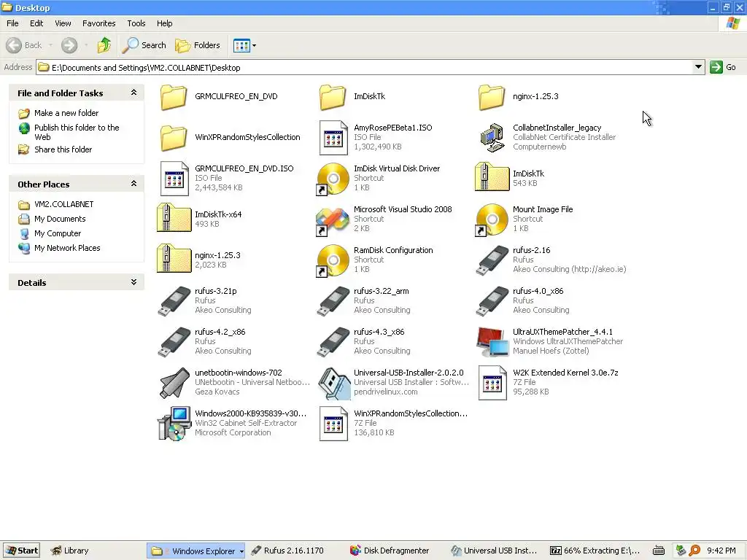Open the Edit menu
Viewport: 747px width, 560px height.
pos(36,23)
